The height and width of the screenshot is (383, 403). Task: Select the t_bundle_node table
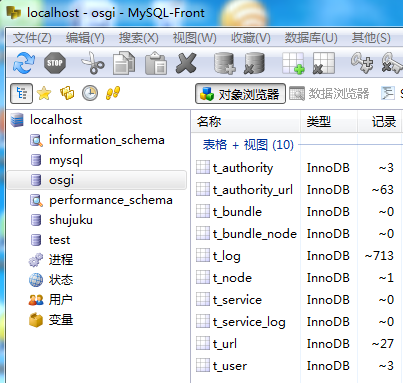(x=255, y=234)
